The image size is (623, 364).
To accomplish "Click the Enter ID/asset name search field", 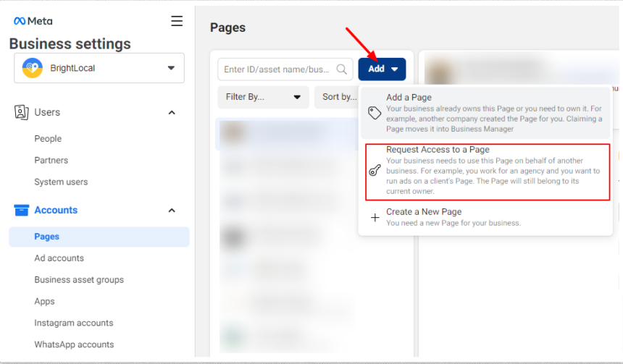I will [x=278, y=69].
